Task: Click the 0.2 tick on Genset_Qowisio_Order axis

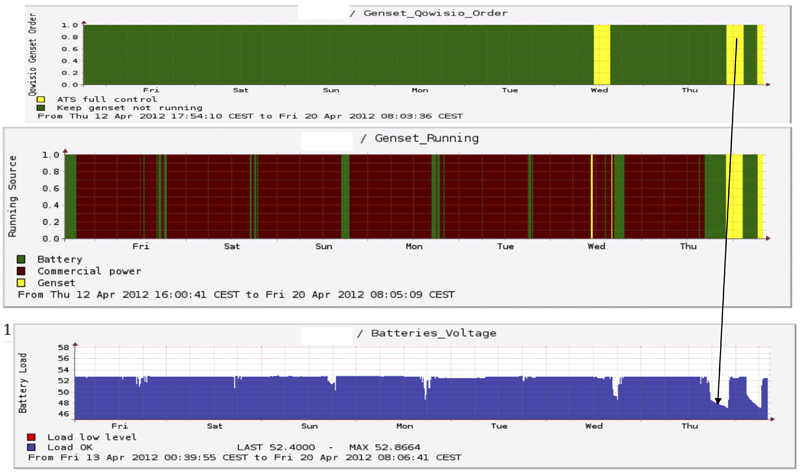Action: 70,73
